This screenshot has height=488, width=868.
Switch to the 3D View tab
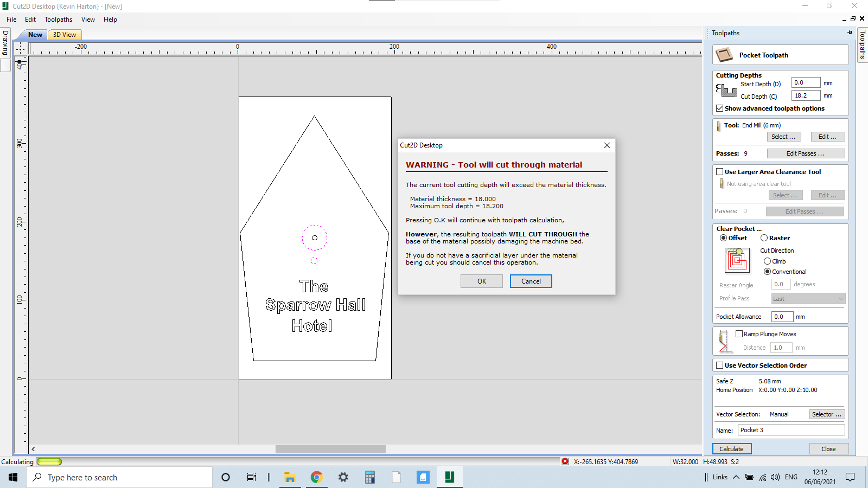pos(64,34)
